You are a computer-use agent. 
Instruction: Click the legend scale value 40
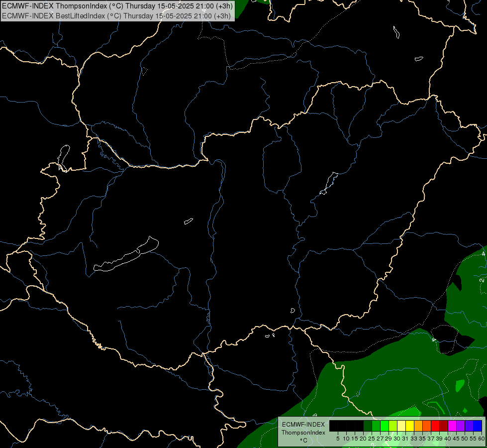click(448, 439)
